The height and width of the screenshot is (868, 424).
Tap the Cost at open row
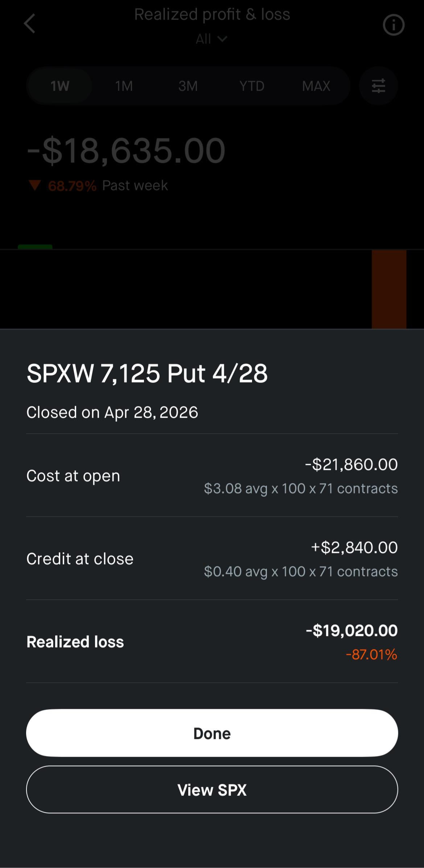point(212,475)
